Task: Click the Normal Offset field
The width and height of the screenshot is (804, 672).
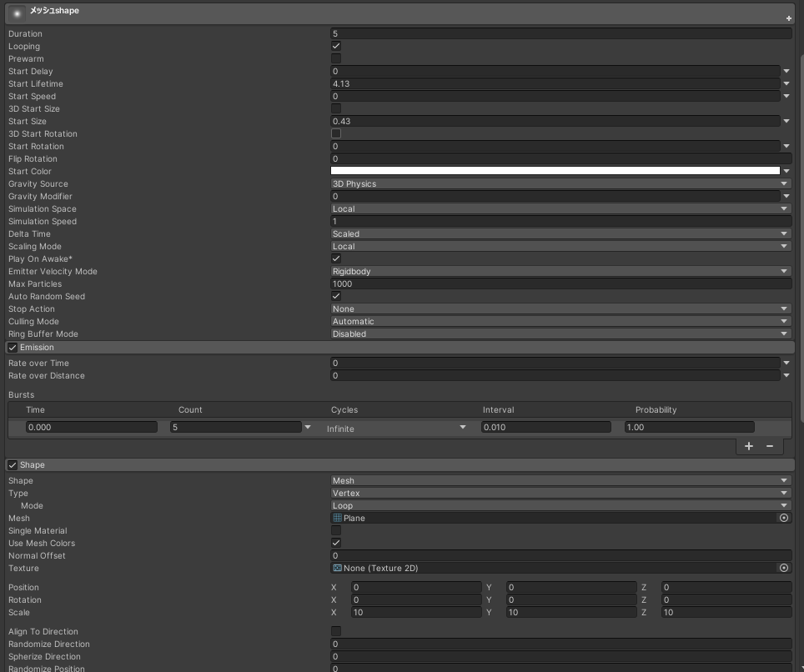Action: click(561, 555)
